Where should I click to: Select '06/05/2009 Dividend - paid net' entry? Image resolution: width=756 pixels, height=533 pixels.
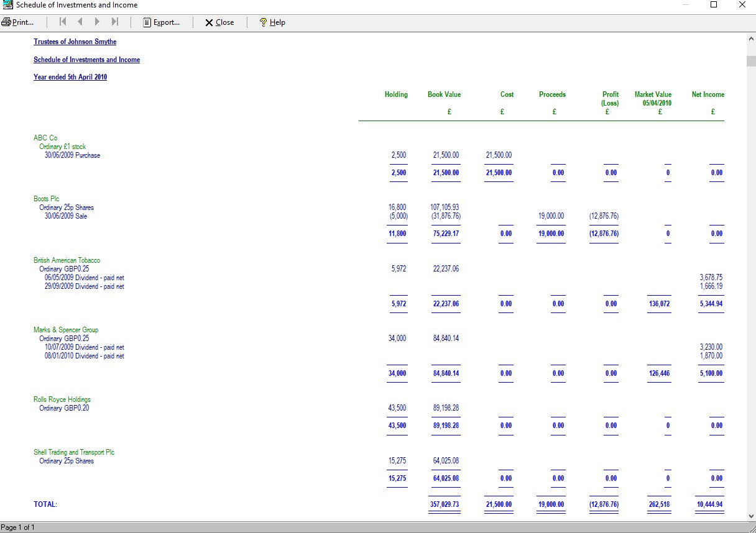(85, 278)
